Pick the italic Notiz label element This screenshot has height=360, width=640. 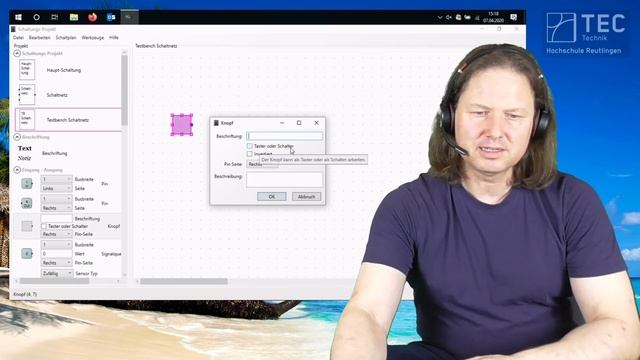click(x=24, y=158)
